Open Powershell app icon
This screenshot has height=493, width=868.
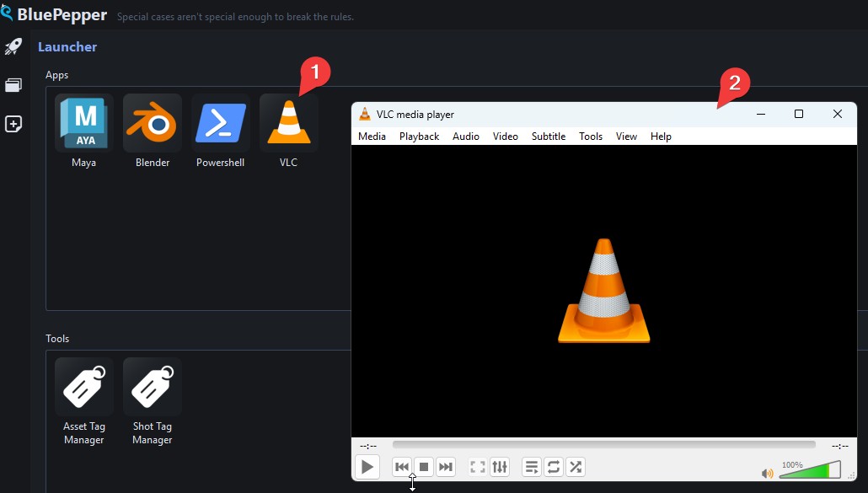[220, 123]
